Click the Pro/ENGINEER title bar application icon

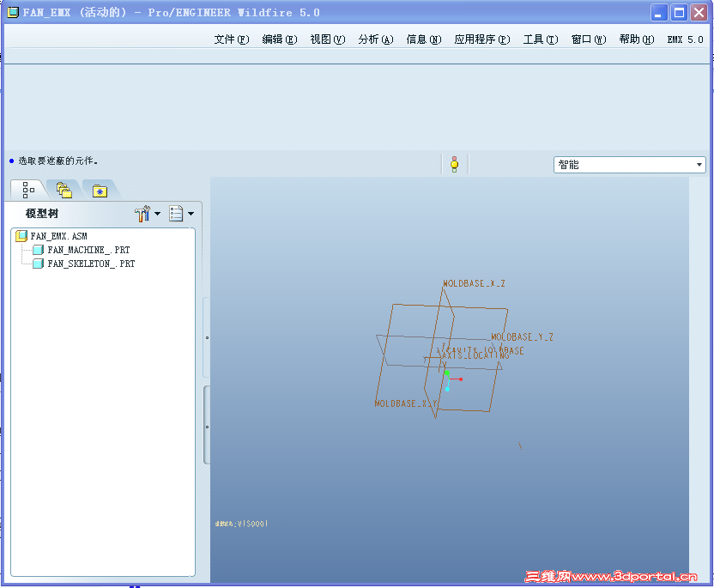13,12
